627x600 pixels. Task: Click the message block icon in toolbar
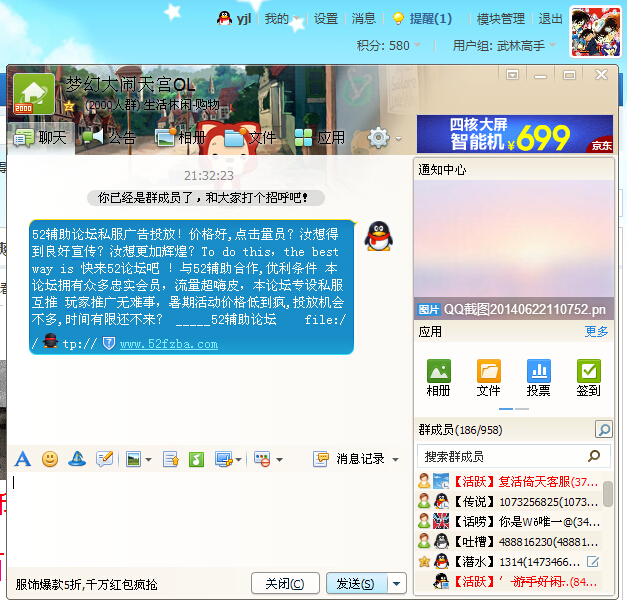coord(262,459)
